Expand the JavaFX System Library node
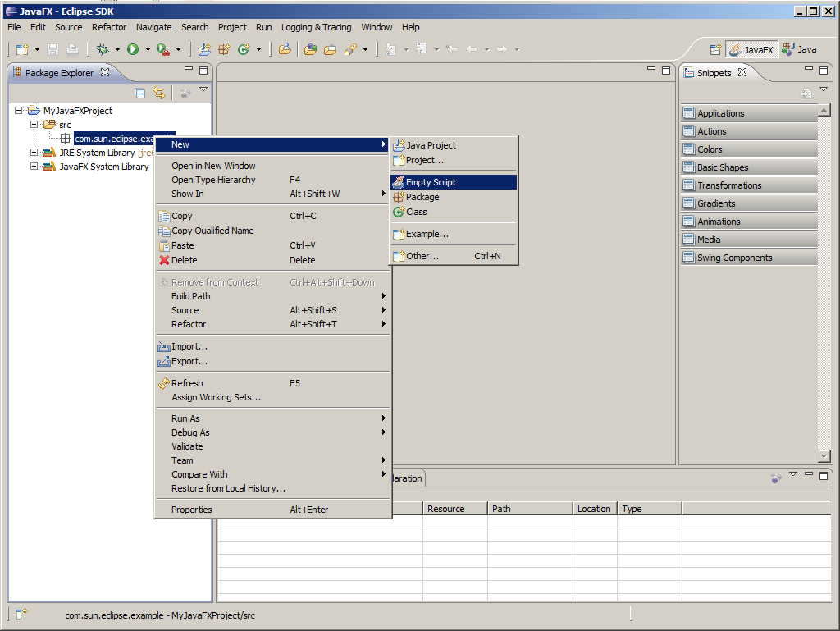The height and width of the screenshot is (631, 840). tap(34, 167)
